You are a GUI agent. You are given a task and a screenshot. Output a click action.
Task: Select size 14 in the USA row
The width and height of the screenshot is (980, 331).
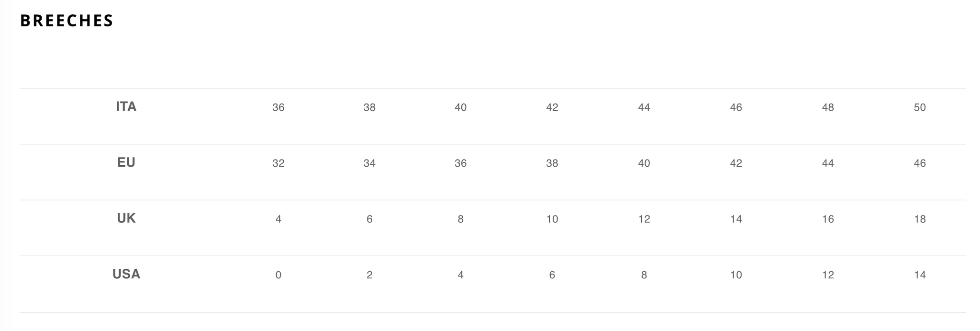click(x=920, y=275)
